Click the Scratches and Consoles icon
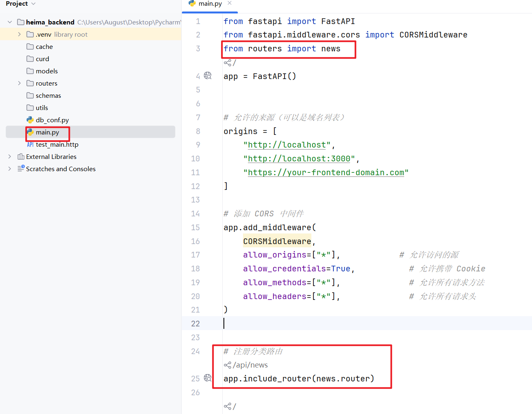This screenshot has width=532, height=414. click(x=21, y=169)
